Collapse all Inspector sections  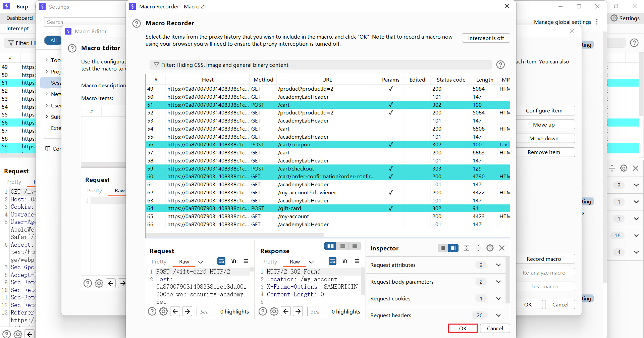[x=478, y=248]
